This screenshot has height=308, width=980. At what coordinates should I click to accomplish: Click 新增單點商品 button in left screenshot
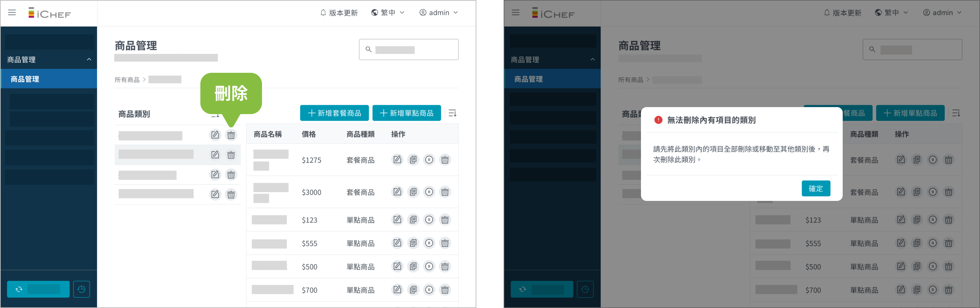(406, 113)
